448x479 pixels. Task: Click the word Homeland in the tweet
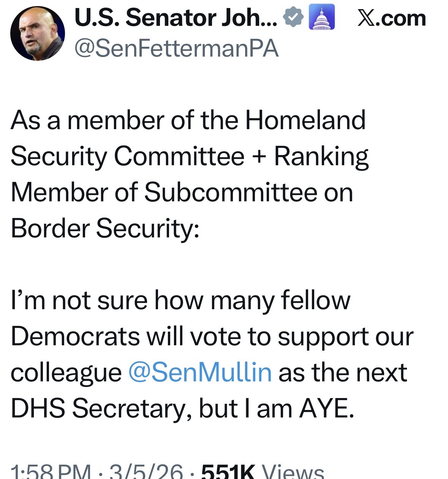(305, 120)
